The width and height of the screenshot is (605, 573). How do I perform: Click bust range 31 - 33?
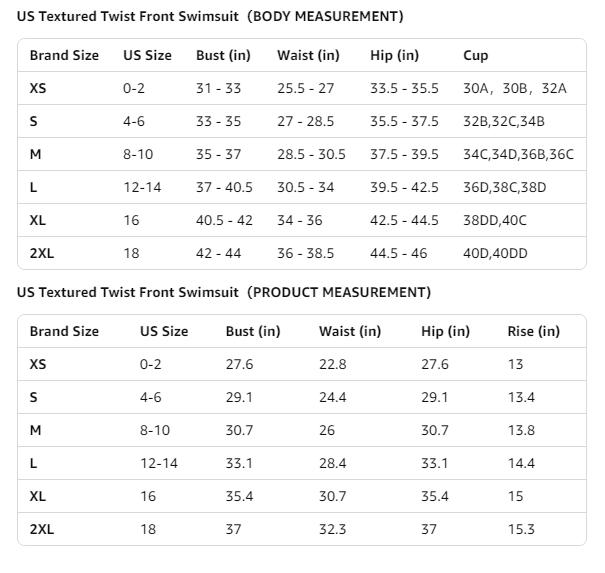[x=218, y=89]
